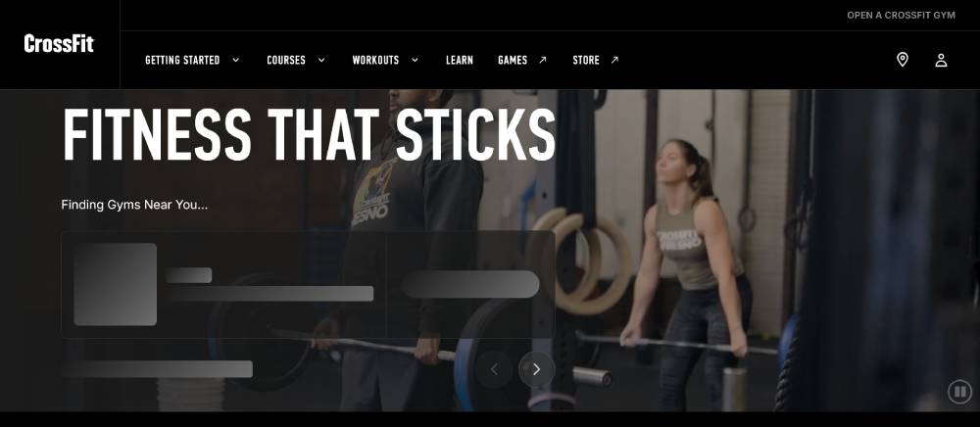Click the loading gym card button placeholder

[x=470, y=284]
